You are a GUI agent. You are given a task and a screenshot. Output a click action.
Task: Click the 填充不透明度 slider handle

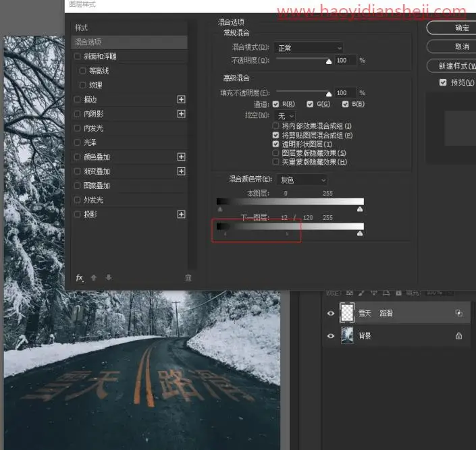click(x=329, y=94)
